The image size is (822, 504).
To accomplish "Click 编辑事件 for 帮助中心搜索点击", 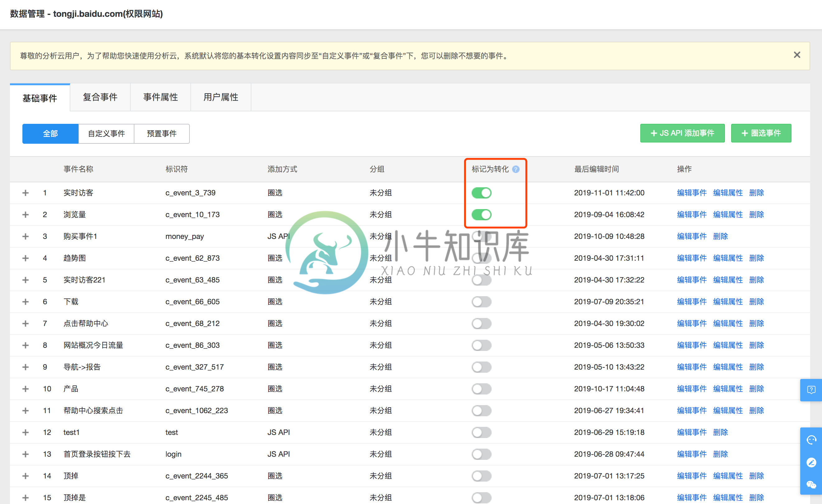I will [692, 411].
